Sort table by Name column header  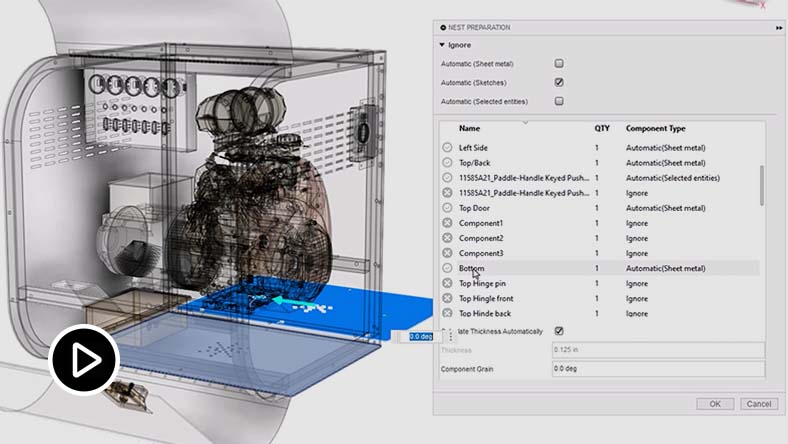pos(470,129)
